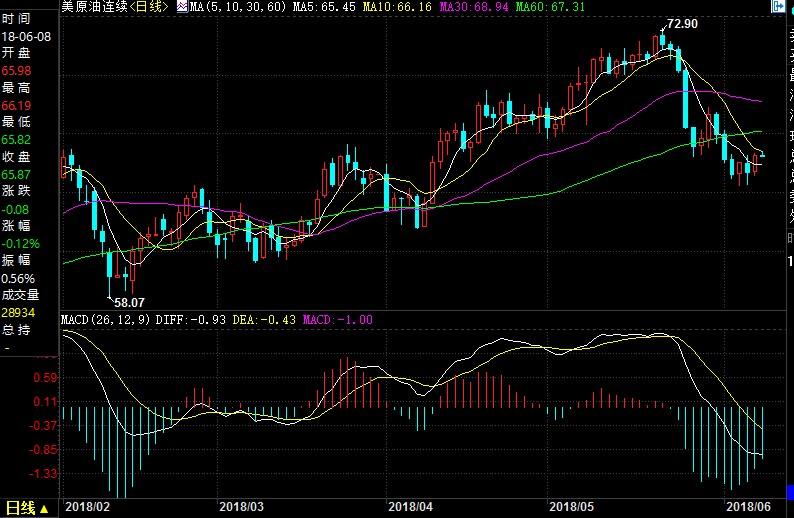Click the date value 18-06-08
Viewport: 794px width, 518px height.
(x=26, y=37)
